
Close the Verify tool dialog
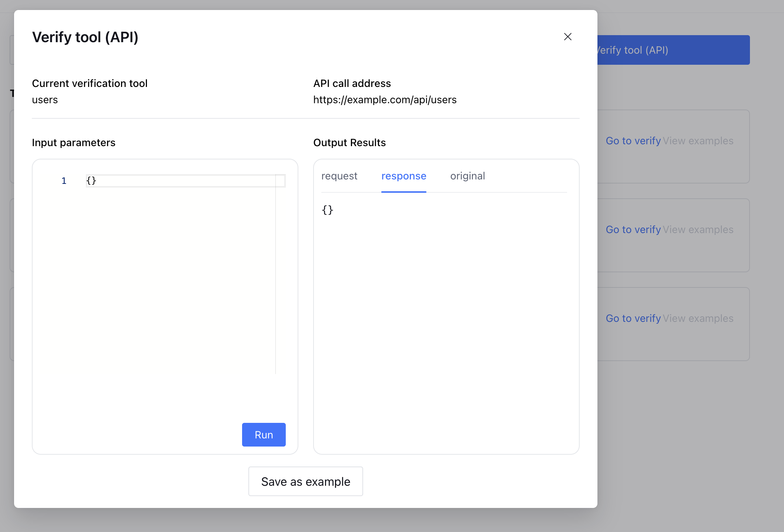(567, 37)
